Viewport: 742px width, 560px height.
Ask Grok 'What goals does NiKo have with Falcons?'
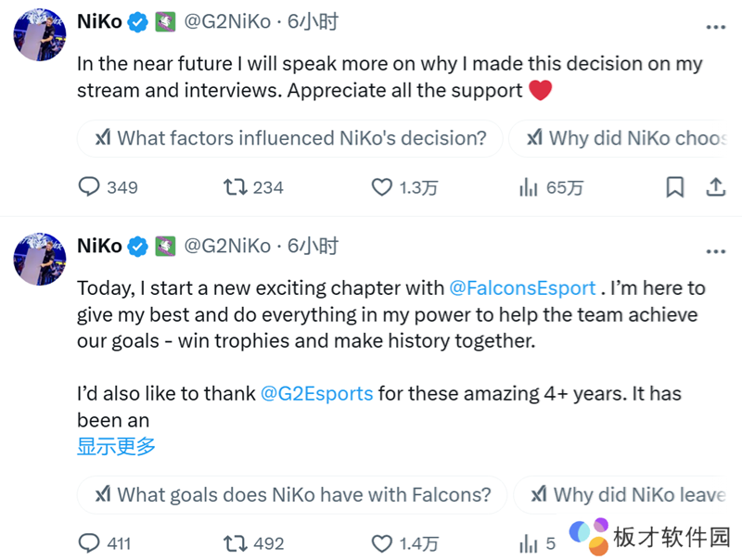point(292,495)
